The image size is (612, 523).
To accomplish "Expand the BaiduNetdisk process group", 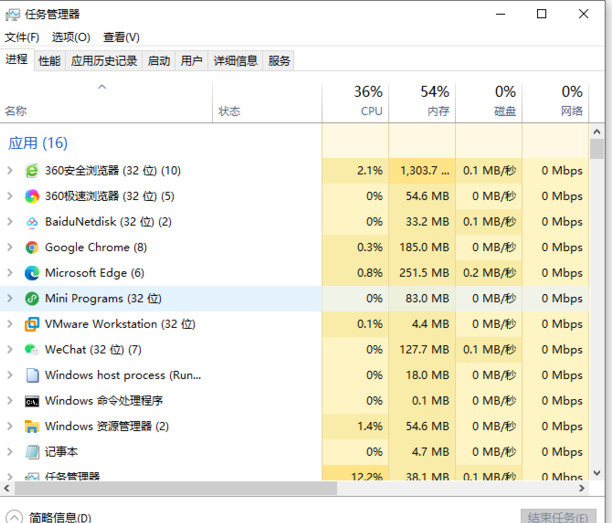I will click(10, 222).
